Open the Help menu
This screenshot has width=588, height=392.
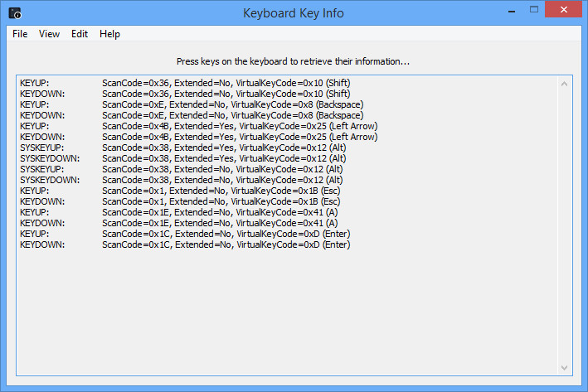click(109, 34)
